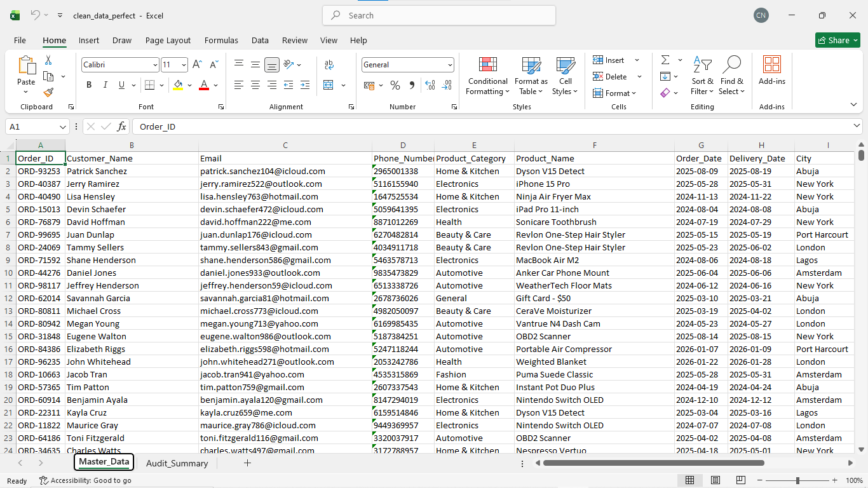The width and height of the screenshot is (868, 488).
Task: Switch to the Page Layout ribbon tab
Action: [x=168, y=40]
